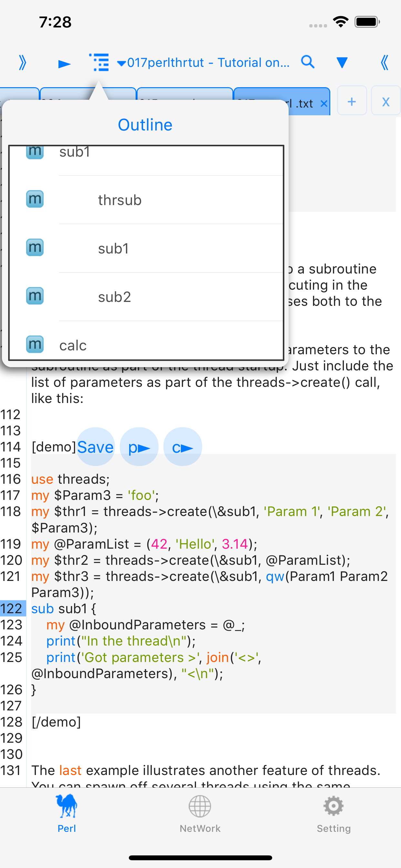Click line number 118 in gutter
The height and width of the screenshot is (868, 401).
tap(11, 512)
